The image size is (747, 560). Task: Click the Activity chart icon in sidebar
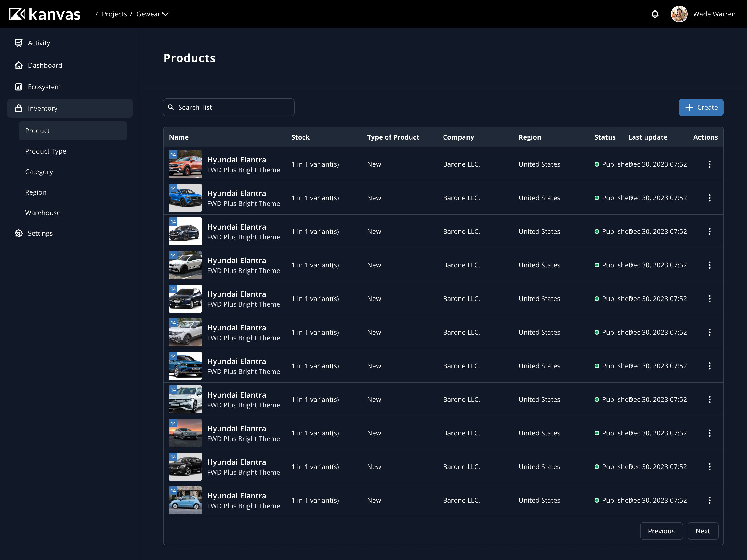click(x=19, y=43)
